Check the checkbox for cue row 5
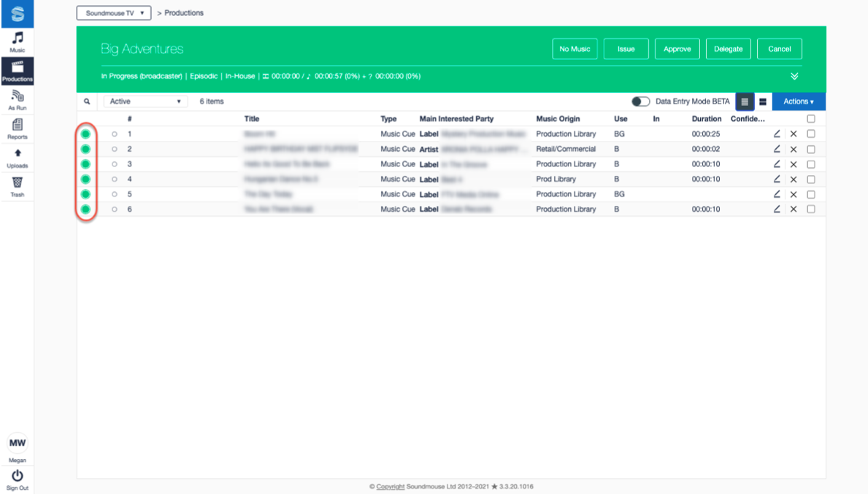 pyautogui.click(x=811, y=194)
